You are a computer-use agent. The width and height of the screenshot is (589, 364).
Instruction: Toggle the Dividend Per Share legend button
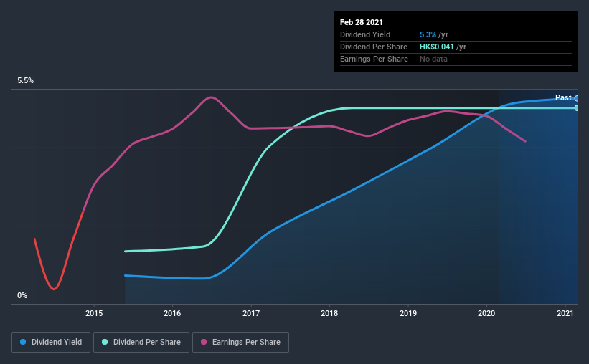click(x=141, y=343)
